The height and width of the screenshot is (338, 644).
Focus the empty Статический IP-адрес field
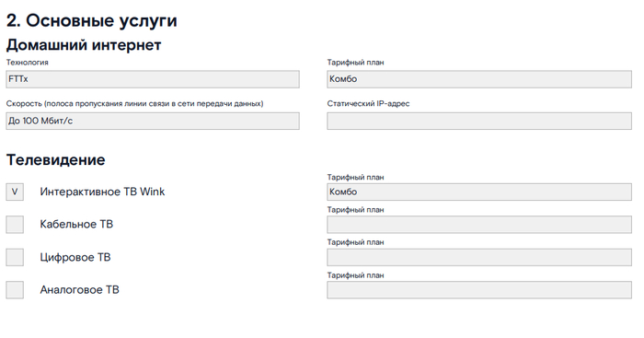point(479,122)
